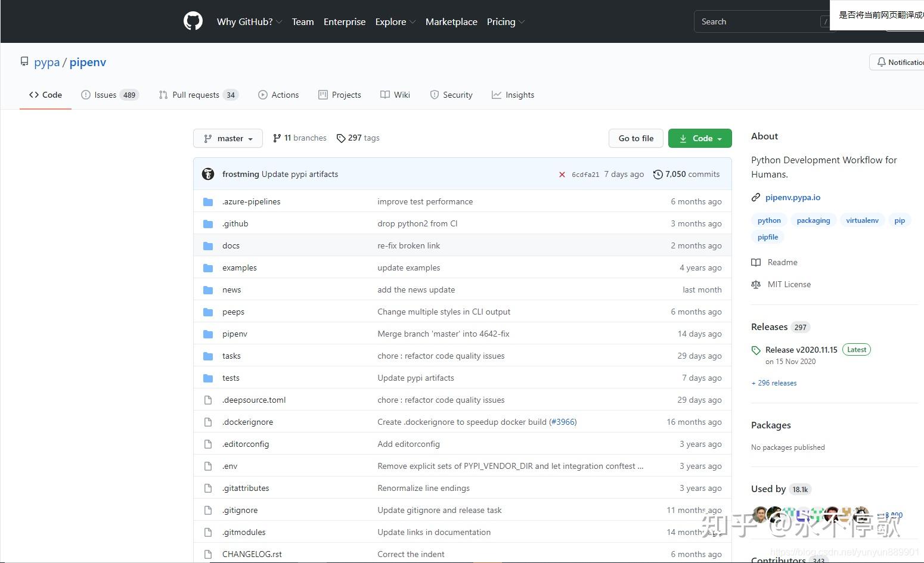Screen dimensions: 924x563
Task: Click the .gitignore file icon
Action: coord(208,510)
